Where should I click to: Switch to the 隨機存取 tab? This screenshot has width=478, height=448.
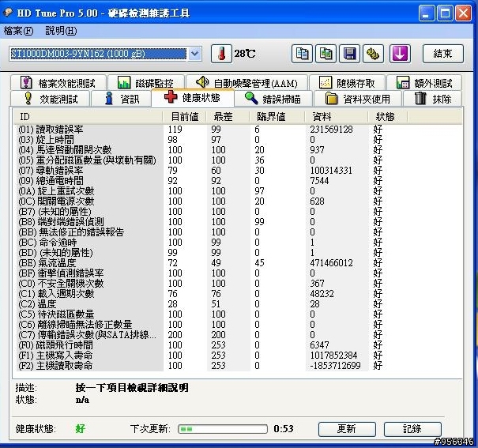pos(347,83)
